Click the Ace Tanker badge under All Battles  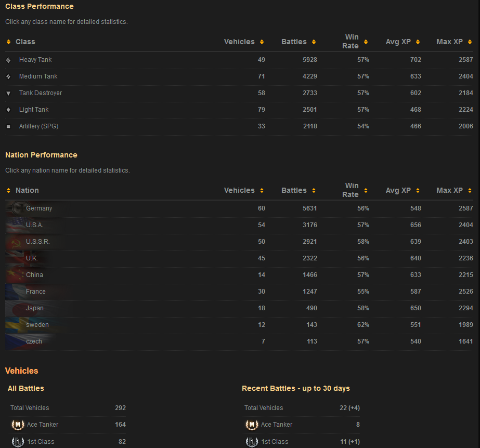[18, 425]
